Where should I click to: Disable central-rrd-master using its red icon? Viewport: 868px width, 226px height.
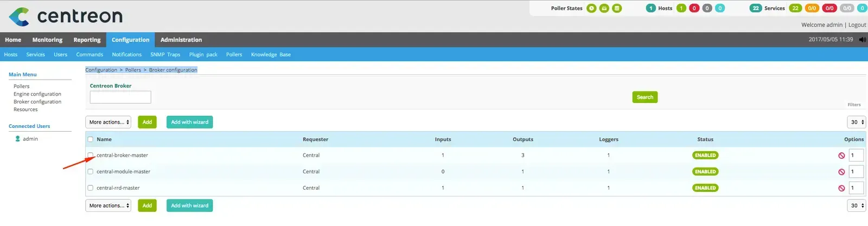(841, 188)
